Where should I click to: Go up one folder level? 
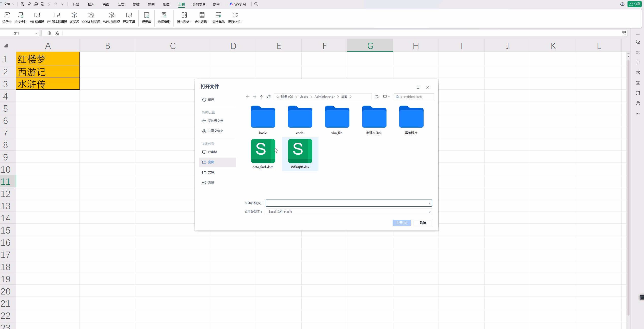point(262,97)
